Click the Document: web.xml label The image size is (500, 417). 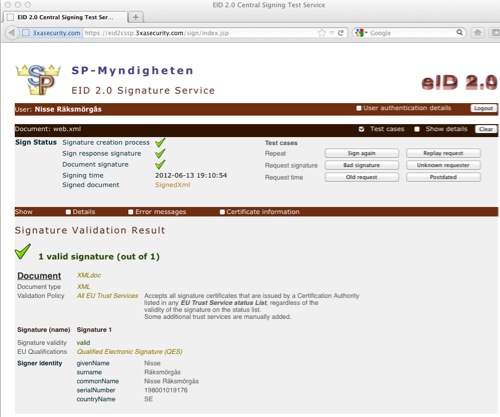(48, 129)
